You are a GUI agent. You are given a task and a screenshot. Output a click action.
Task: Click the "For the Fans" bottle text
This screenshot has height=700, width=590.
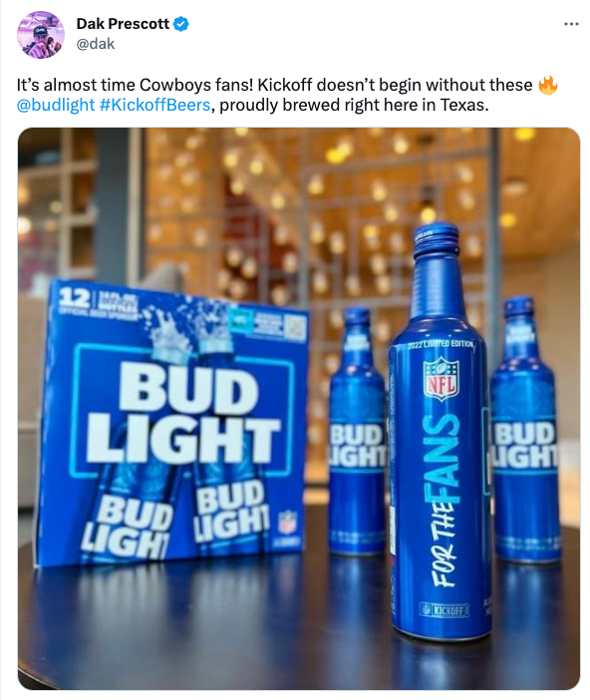click(x=442, y=500)
